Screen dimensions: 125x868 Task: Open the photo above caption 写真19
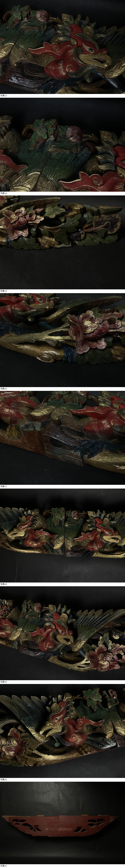pyautogui.click(x=62, y=632)
